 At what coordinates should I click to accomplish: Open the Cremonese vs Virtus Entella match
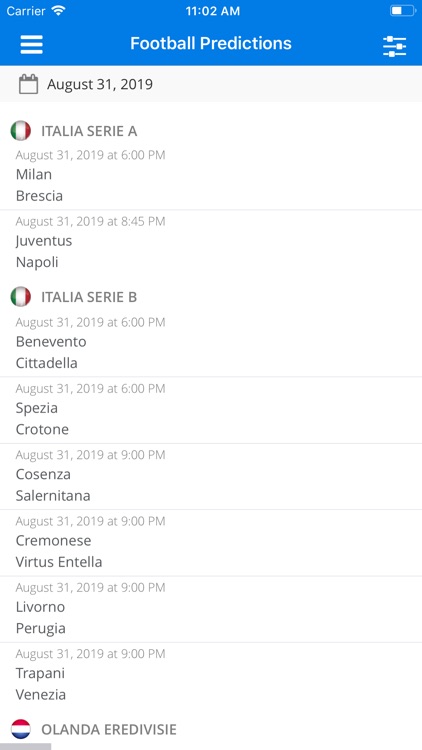tap(211, 543)
